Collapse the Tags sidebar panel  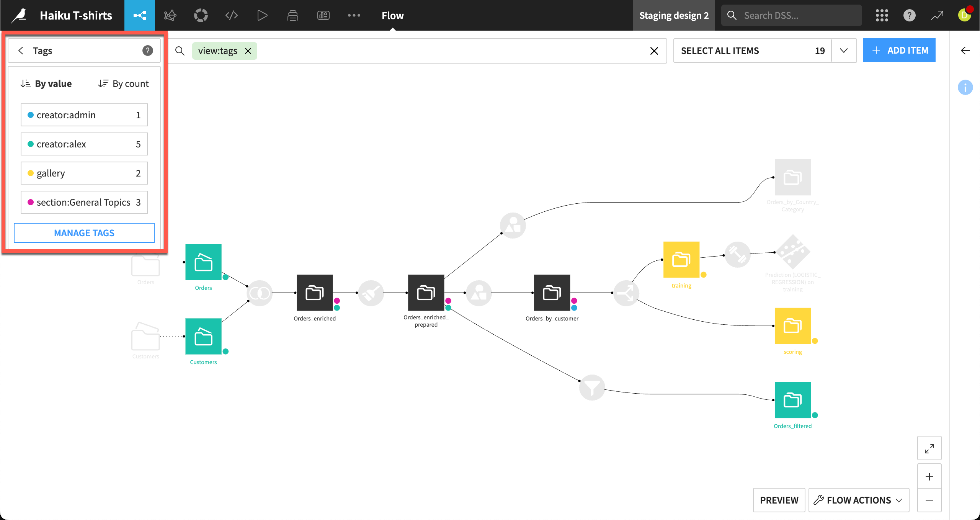pyautogui.click(x=20, y=51)
